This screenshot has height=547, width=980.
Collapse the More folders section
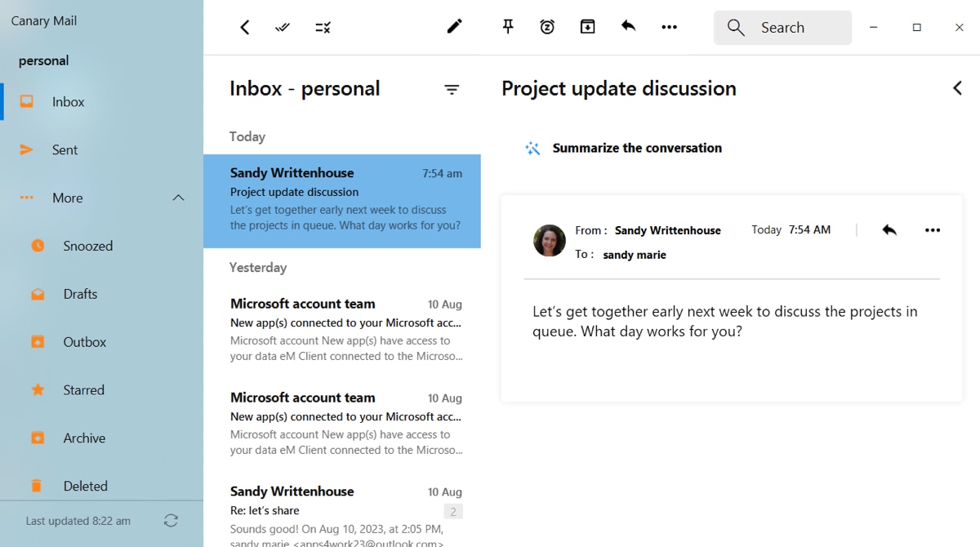click(x=178, y=198)
